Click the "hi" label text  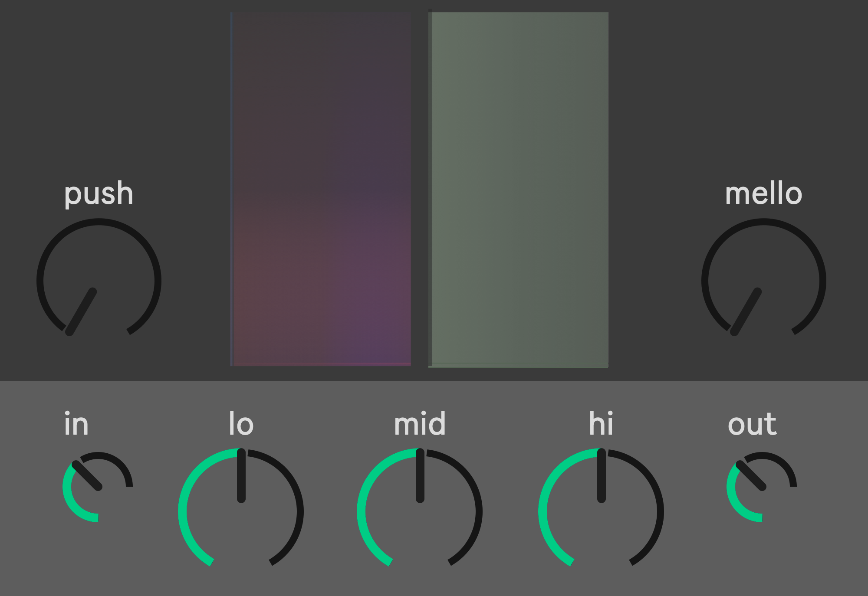[601, 424]
